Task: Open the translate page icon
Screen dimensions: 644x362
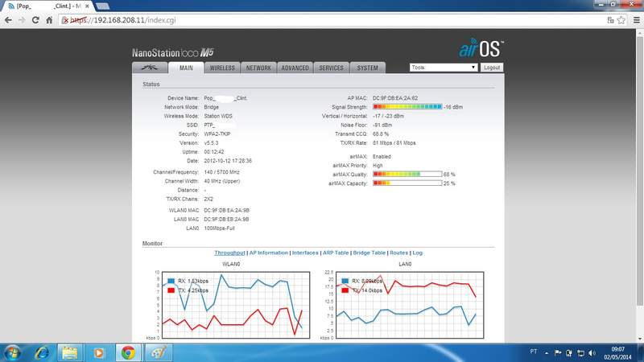Action: point(611,20)
